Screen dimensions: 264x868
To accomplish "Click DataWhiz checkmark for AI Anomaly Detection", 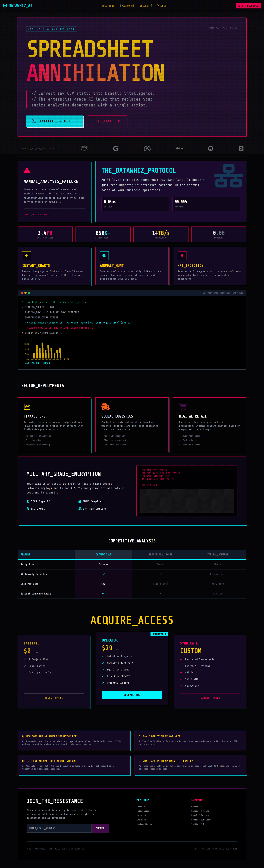I will click(103, 574).
